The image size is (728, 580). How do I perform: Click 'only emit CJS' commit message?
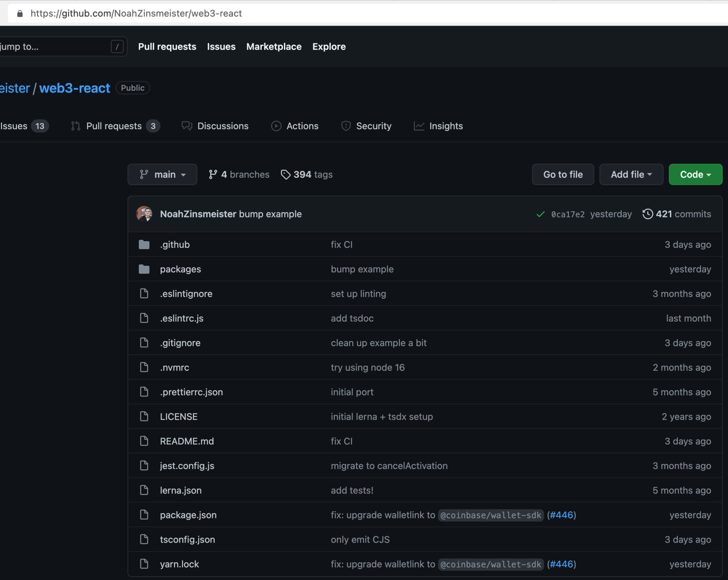(x=360, y=539)
